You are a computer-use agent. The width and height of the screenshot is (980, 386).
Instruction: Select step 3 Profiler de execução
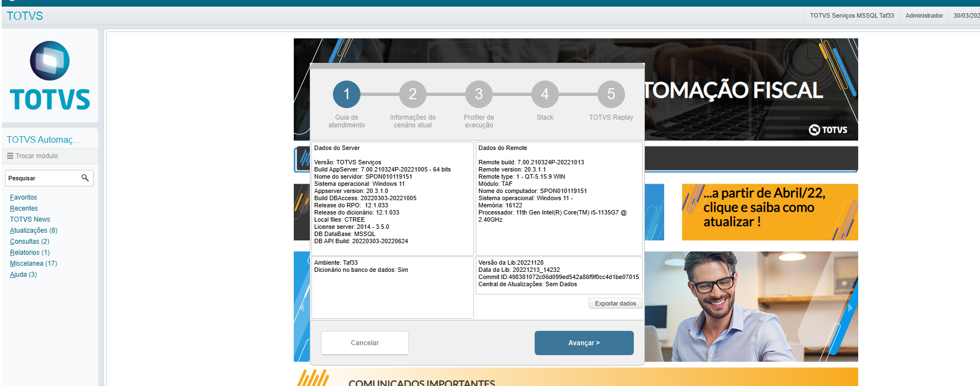[479, 94]
